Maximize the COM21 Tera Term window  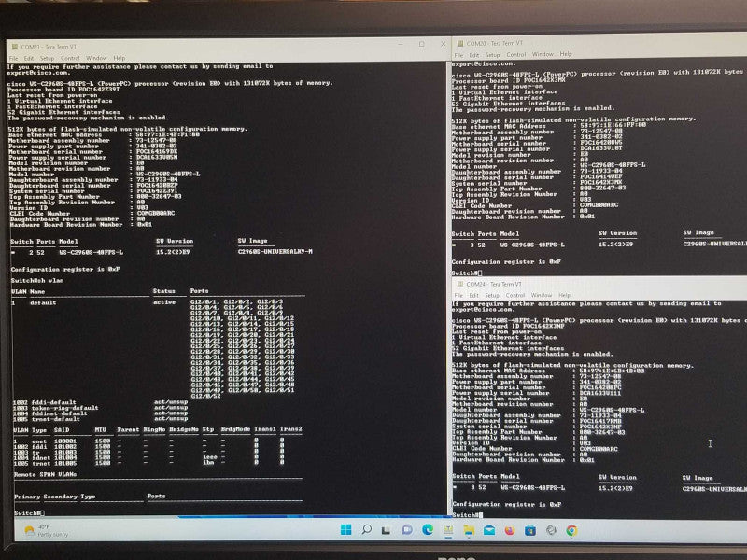(x=422, y=44)
